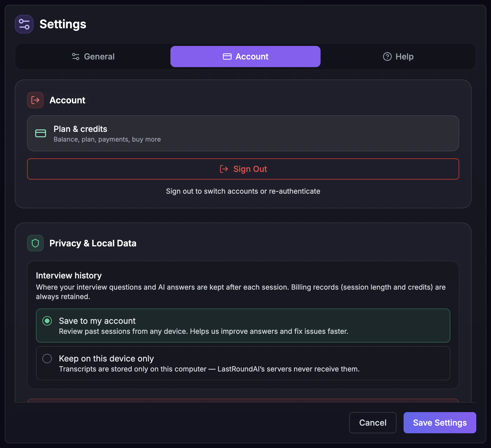Click the 'Where your interview questions' description text

(x=241, y=292)
